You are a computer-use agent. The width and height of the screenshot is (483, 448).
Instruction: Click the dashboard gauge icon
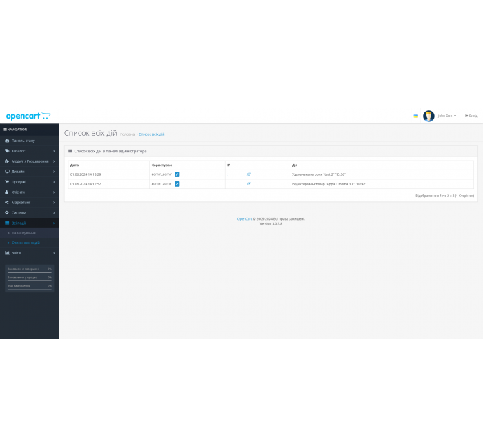7,141
